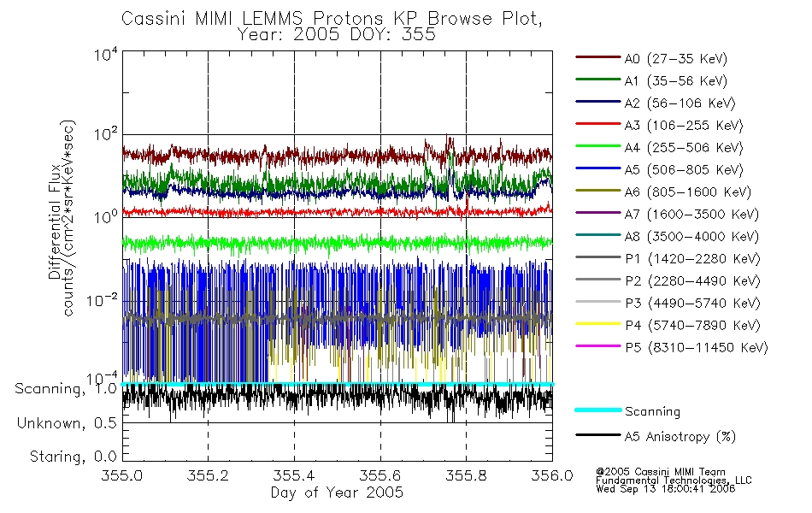The image size is (812, 513).
Task: Click the P5 (8310-11450 KeV) legend label
Action: pos(697,348)
